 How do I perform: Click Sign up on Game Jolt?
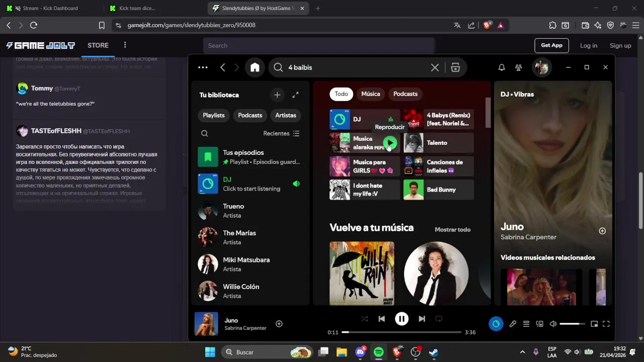point(620,45)
